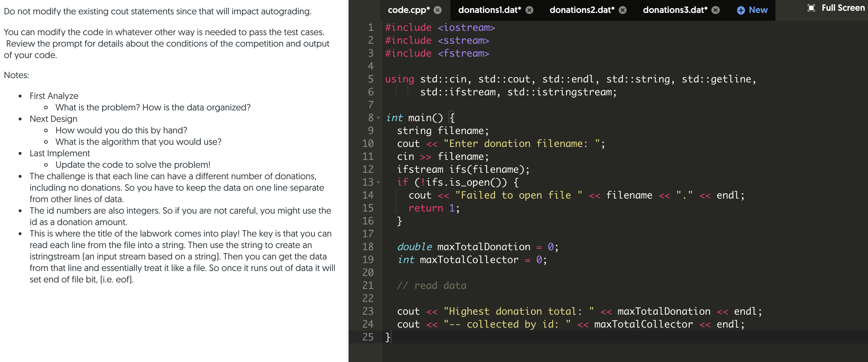Close the donations2.dat tab

tap(623, 10)
